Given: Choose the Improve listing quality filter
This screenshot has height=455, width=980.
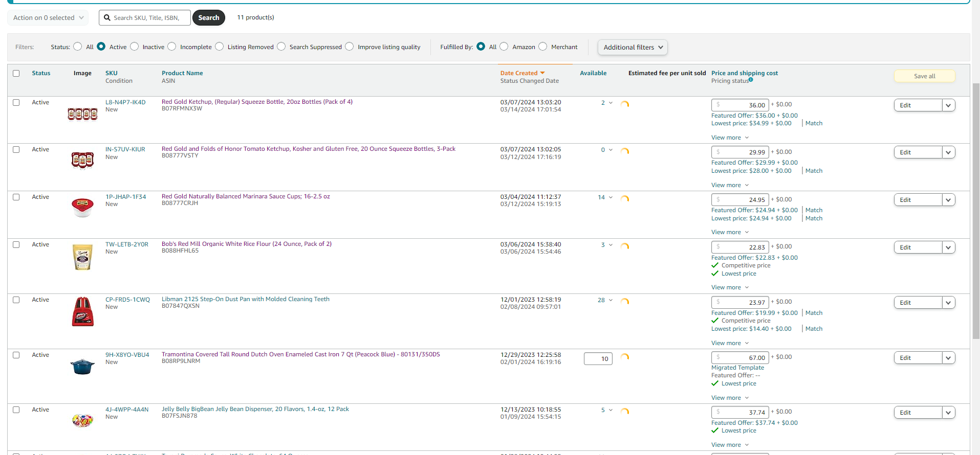Looking at the screenshot, I should point(349,47).
